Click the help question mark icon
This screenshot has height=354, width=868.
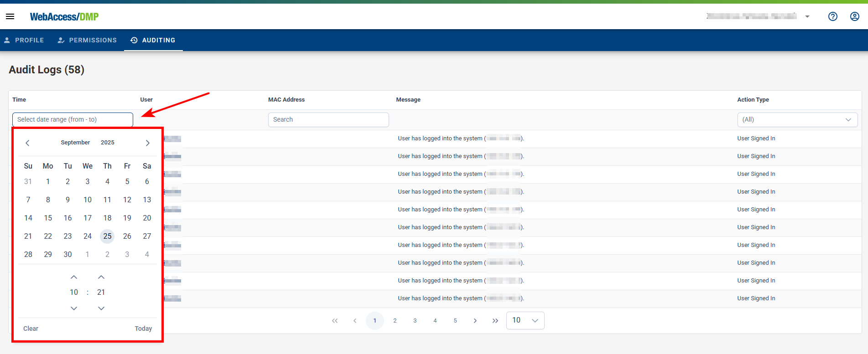tap(832, 16)
